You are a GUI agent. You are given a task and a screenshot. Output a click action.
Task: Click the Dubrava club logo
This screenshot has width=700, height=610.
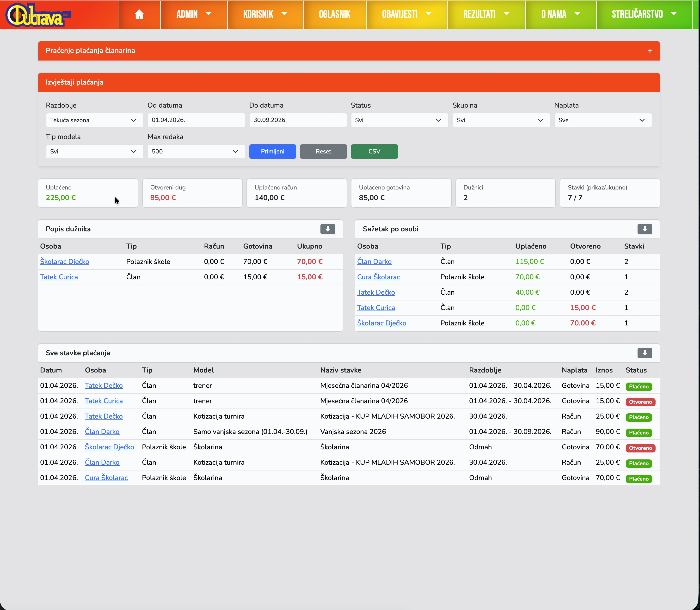point(37,15)
